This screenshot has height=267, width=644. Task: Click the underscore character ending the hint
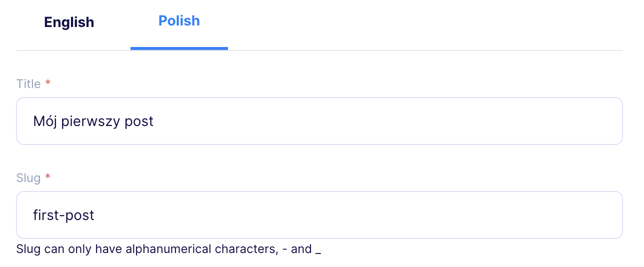(x=318, y=253)
